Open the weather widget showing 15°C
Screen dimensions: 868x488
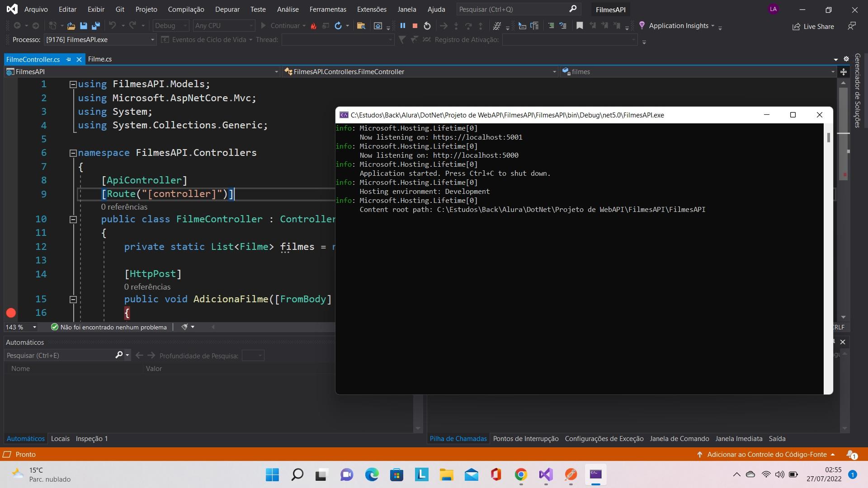point(42,474)
